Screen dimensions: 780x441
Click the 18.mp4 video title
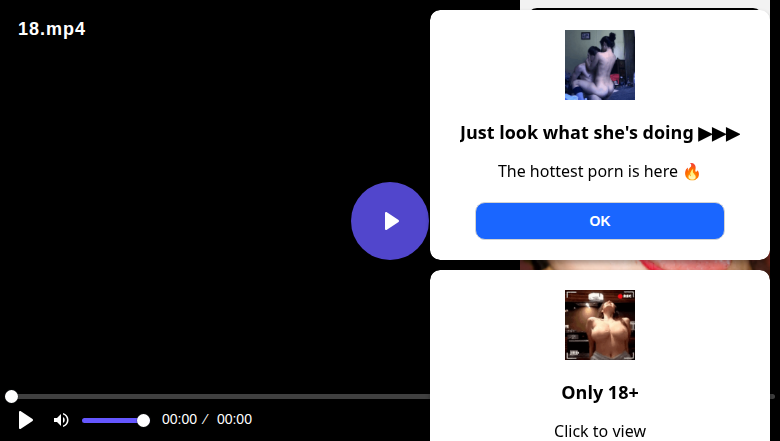coord(52,29)
